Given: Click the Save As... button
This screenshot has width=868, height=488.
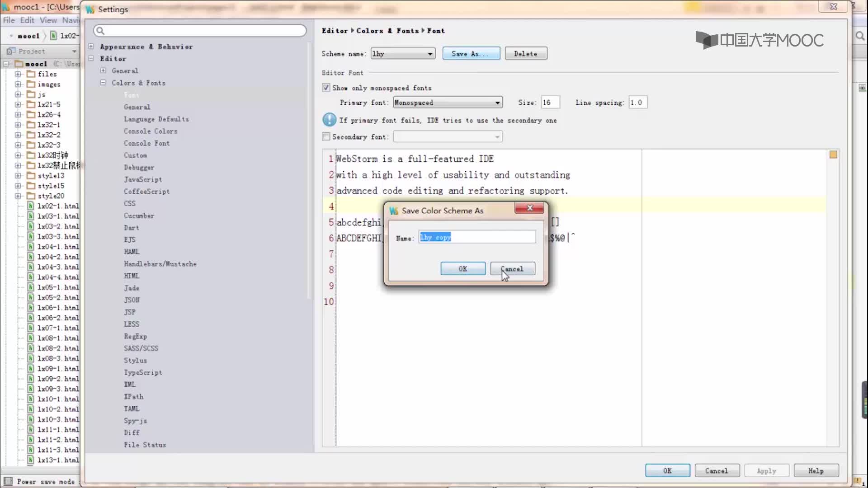Looking at the screenshot, I should tap(471, 53).
